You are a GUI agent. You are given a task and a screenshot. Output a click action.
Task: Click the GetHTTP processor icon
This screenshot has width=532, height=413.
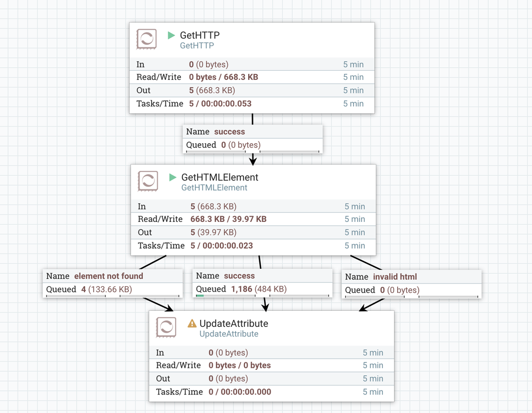[x=146, y=39]
